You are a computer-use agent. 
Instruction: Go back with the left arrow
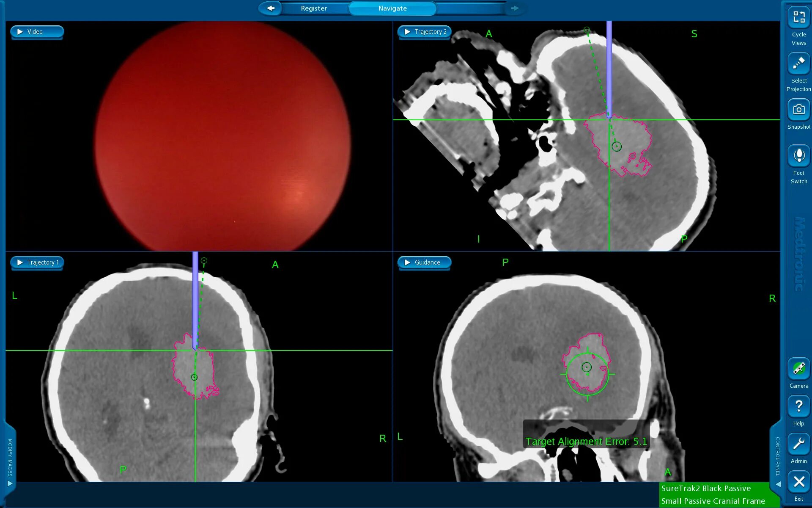click(270, 8)
